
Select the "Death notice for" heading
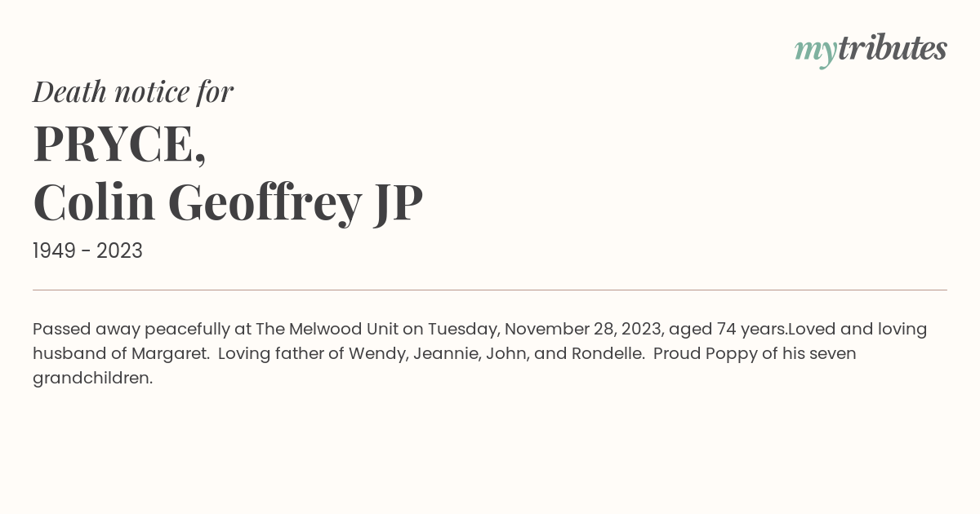point(133,92)
